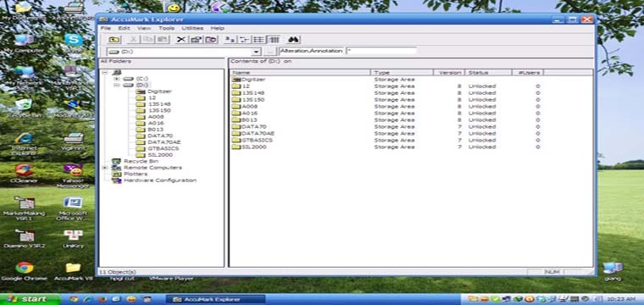
Task: Select the GTBASICS storage area row
Action: coord(411,140)
